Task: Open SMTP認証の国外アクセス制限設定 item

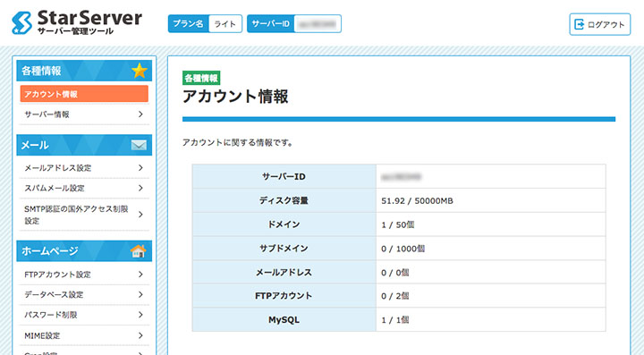Action: click(x=84, y=215)
